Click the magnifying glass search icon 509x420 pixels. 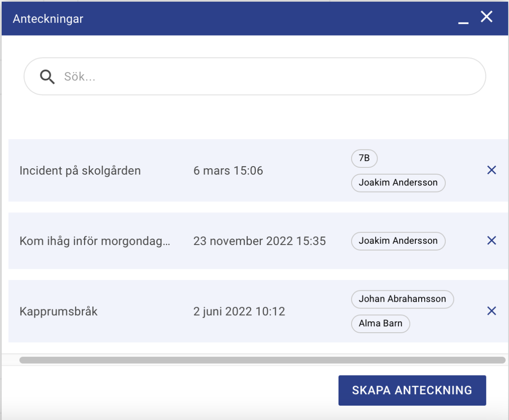tap(48, 76)
